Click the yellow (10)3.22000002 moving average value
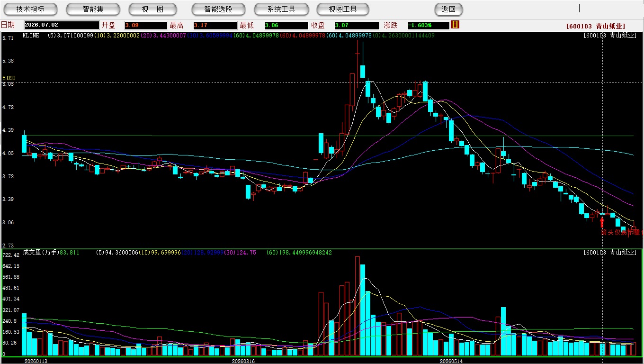The height and width of the screenshot is (364, 644). coord(117,36)
